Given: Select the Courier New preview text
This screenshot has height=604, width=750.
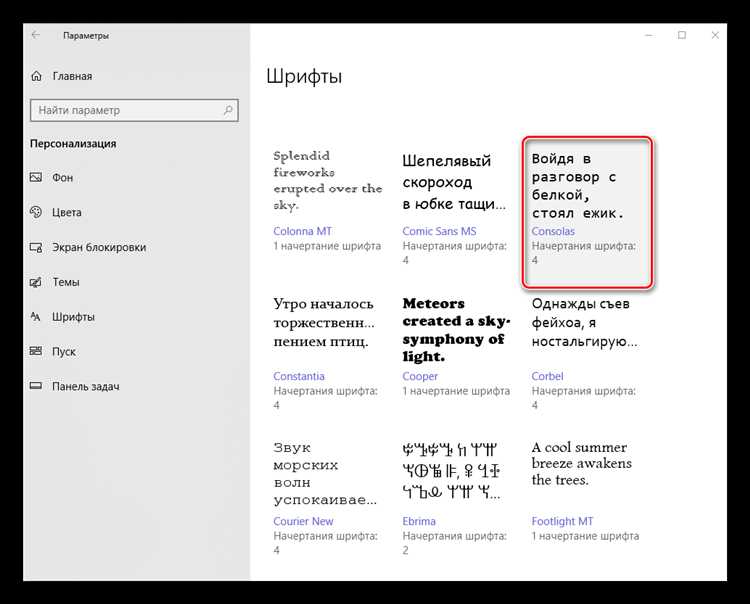Looking at the screenshot, I should point(325,474).
